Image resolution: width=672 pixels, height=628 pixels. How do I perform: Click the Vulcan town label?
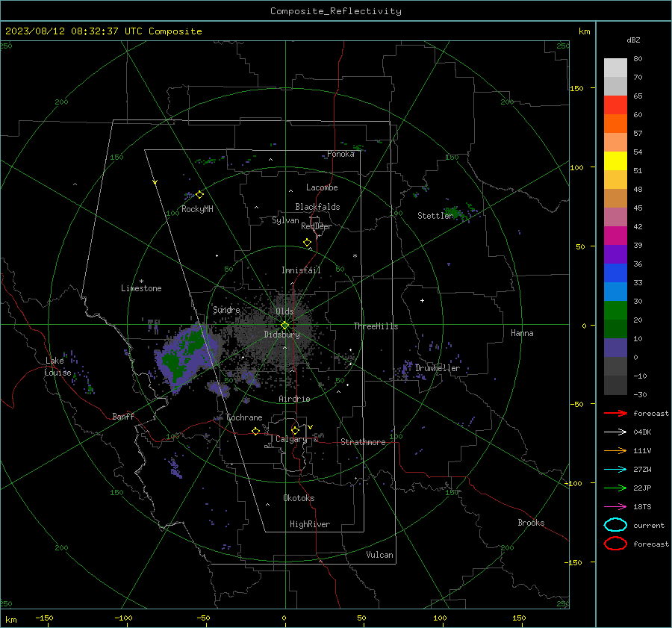click(x=379, y=555)
